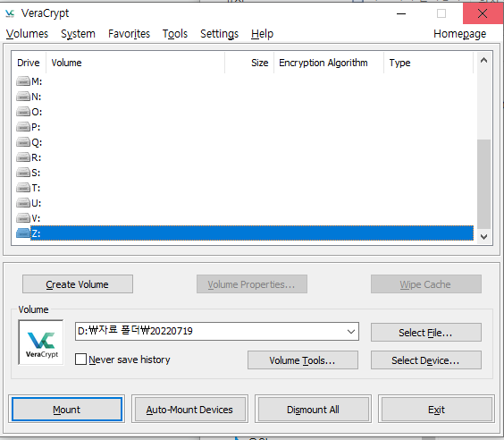
Task: Open the Tools menu
Action: (175, 34)
